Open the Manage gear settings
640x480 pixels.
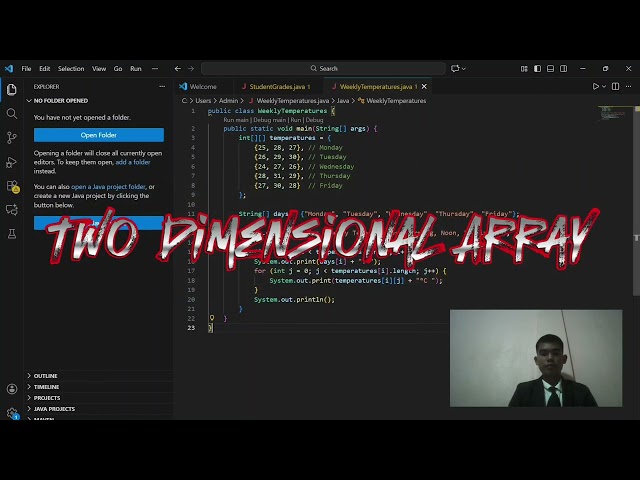[12, 413]
